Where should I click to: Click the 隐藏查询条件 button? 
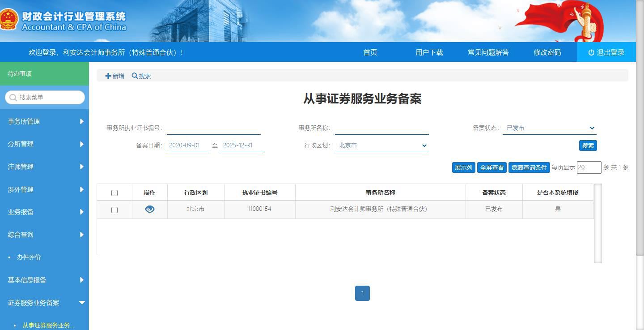pyautogui.click(x=529, y=167)
